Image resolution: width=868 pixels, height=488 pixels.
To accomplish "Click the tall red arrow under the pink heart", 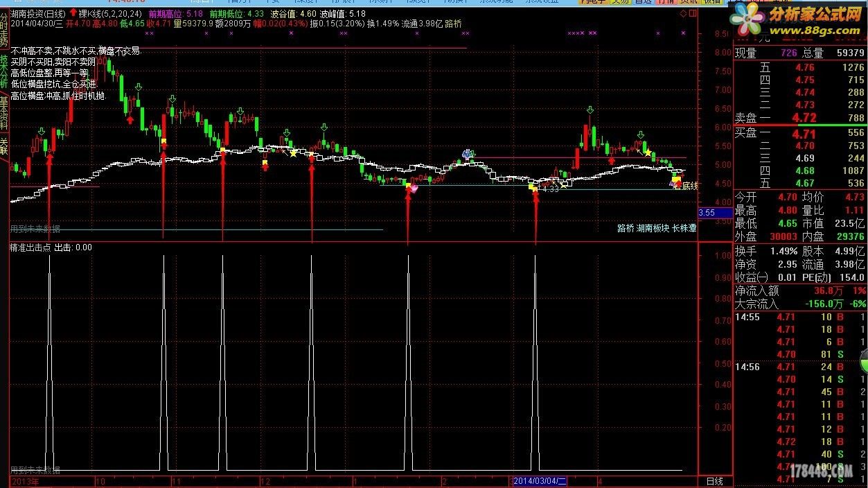I will (408, 218).
